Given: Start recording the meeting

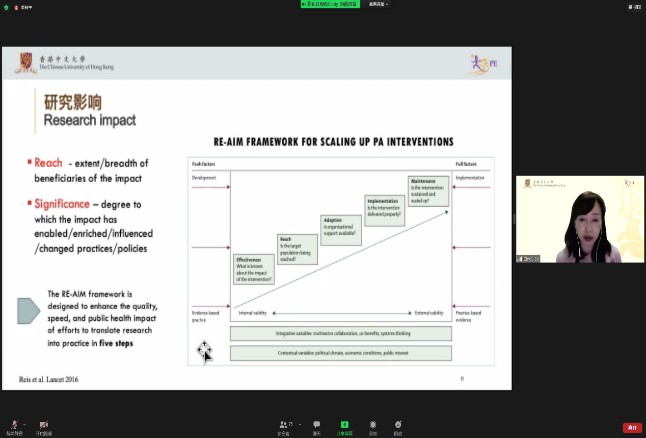Looking at the screenshot, I should click(x=372, y=425).
